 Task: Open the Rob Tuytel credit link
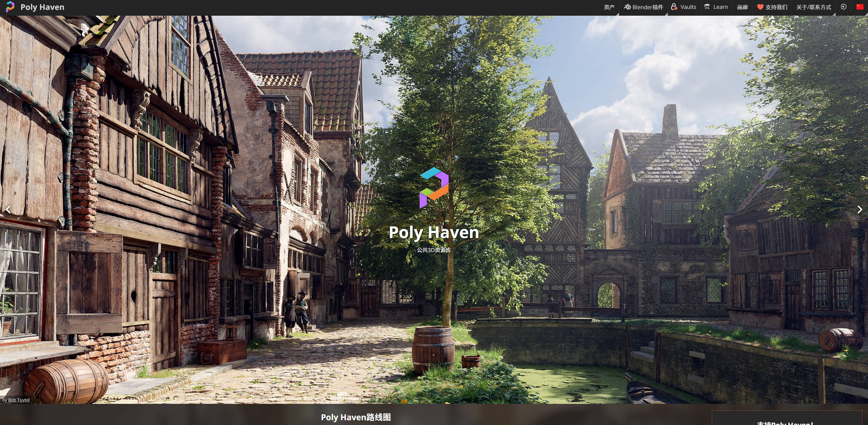pyautogui.click(x=19, y=400)
